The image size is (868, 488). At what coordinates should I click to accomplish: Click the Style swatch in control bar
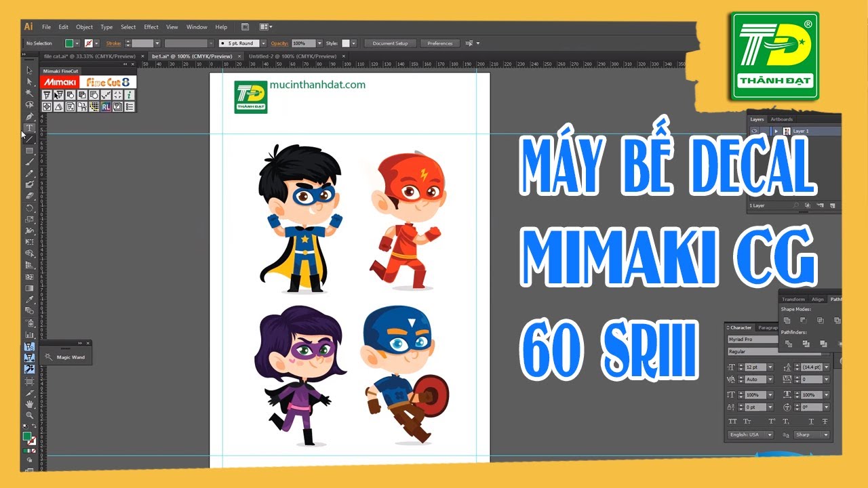(x=346, y=43)
